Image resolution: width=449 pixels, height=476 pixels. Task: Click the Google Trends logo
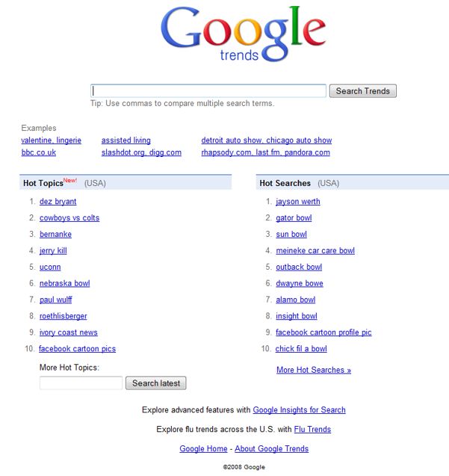point(243,34)
